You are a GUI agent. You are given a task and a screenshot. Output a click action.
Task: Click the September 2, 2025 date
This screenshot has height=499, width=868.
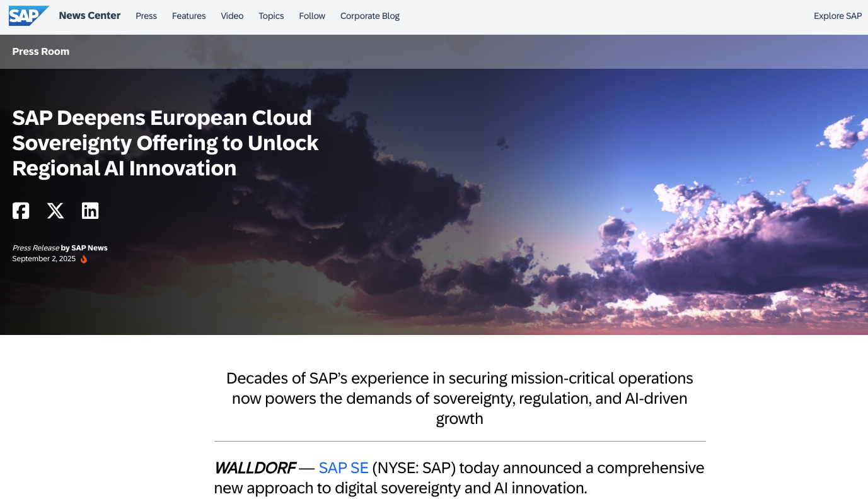(x=44, y=259)
